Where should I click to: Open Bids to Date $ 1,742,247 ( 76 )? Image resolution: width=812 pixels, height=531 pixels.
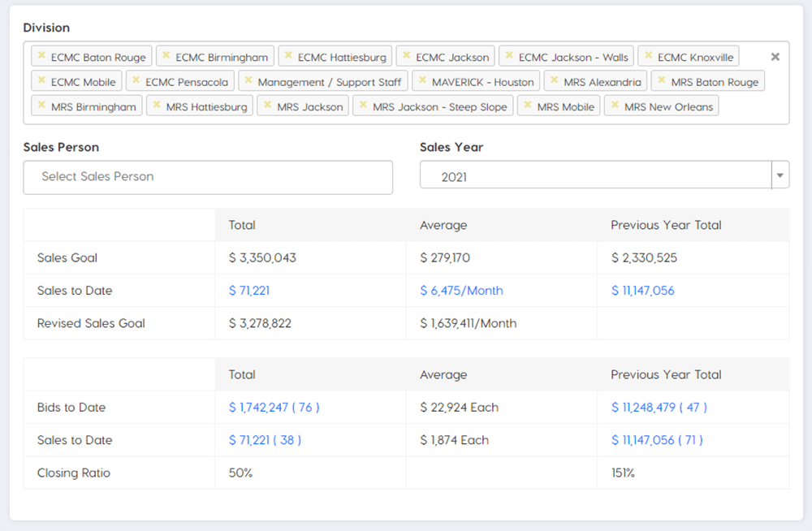click(x=274, y=408)
